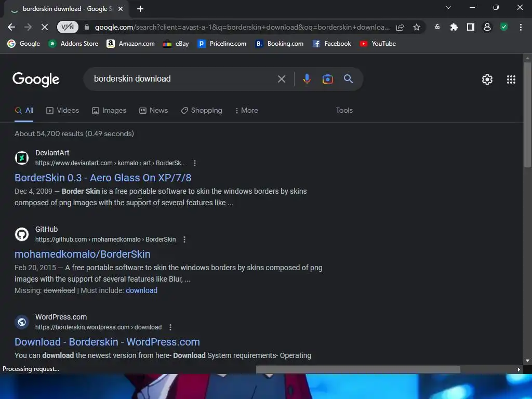Click the browser address bar URL

point(242,27)
